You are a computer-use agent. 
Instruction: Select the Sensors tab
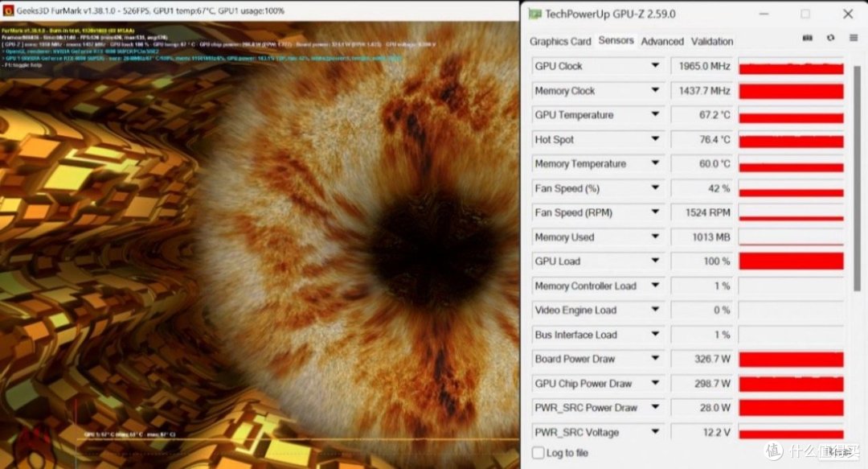point(616,40)
